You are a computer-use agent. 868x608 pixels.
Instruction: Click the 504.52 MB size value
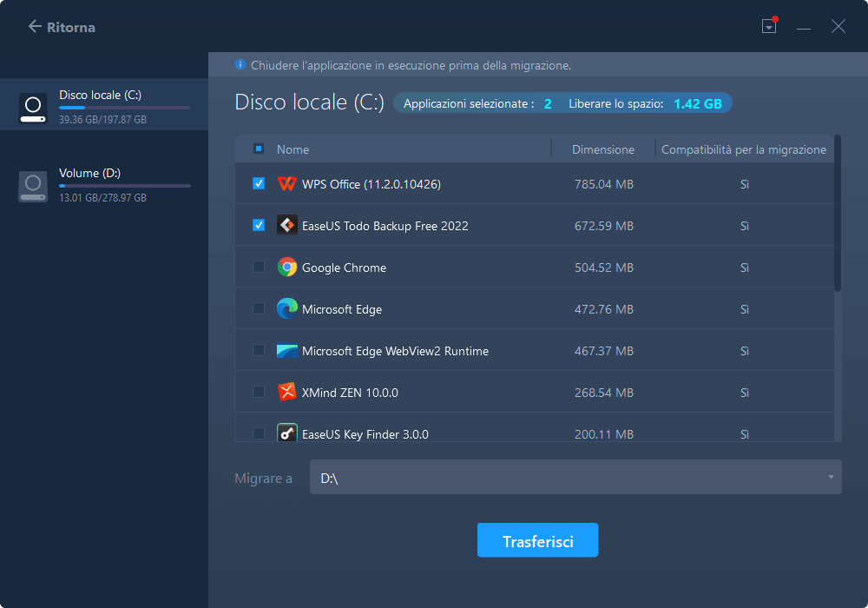tap(604, 268)
